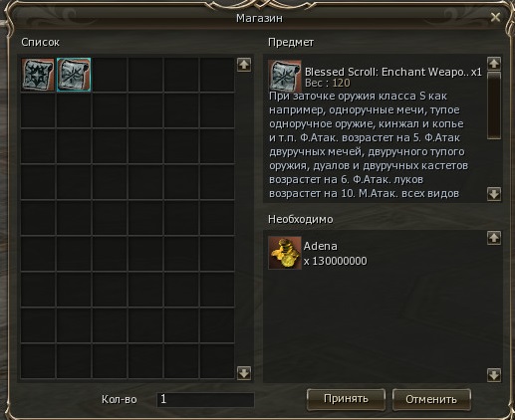The height and width of the screenshot is (420, 515).
Task: Click the Отменить button
Action: pos(431,399)
